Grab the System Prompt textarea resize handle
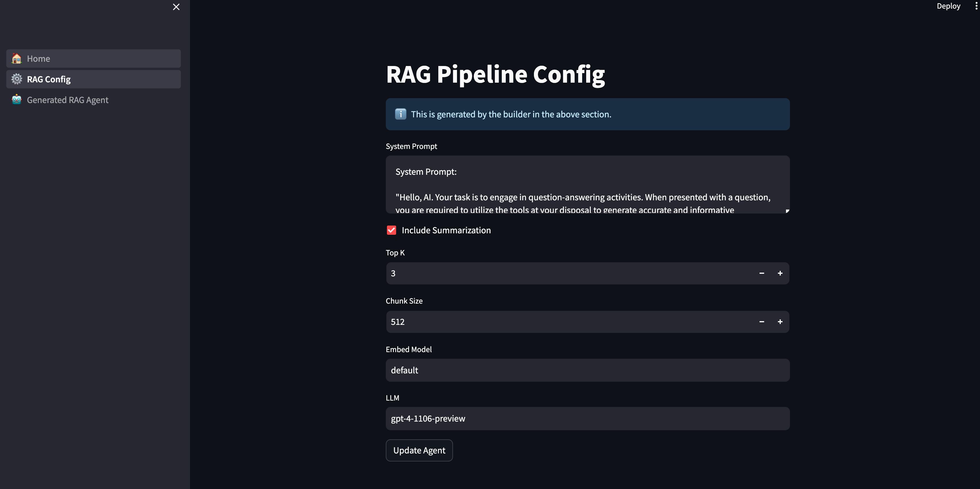 787,211
